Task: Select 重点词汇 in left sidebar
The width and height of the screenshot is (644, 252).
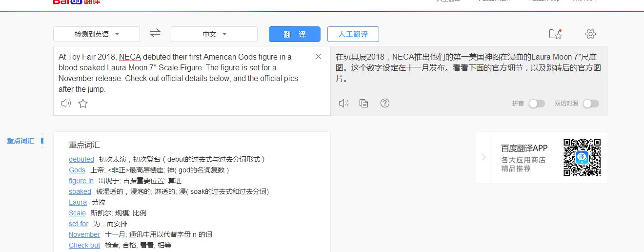Action: click(x=20, y=141)
